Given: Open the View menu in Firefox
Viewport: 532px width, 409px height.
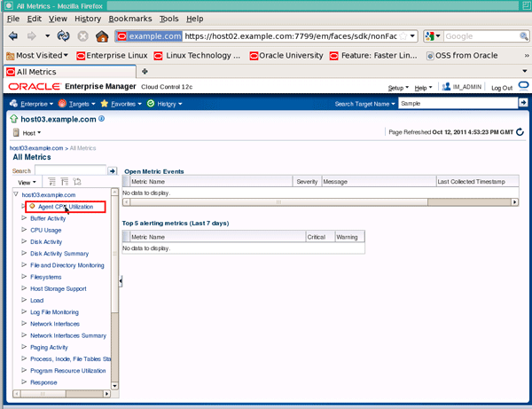Looking at the screenshot, I should tap(58, 19).
